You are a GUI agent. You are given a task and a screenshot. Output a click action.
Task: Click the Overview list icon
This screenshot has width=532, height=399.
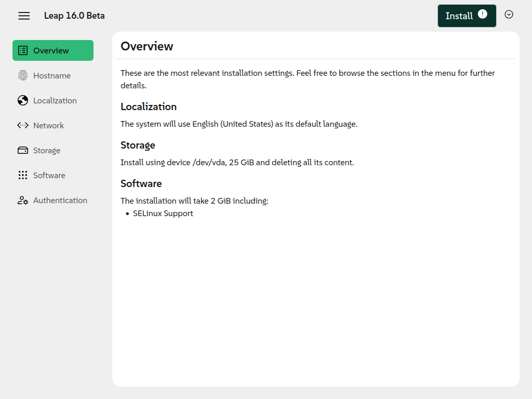[x=23, y=50]
